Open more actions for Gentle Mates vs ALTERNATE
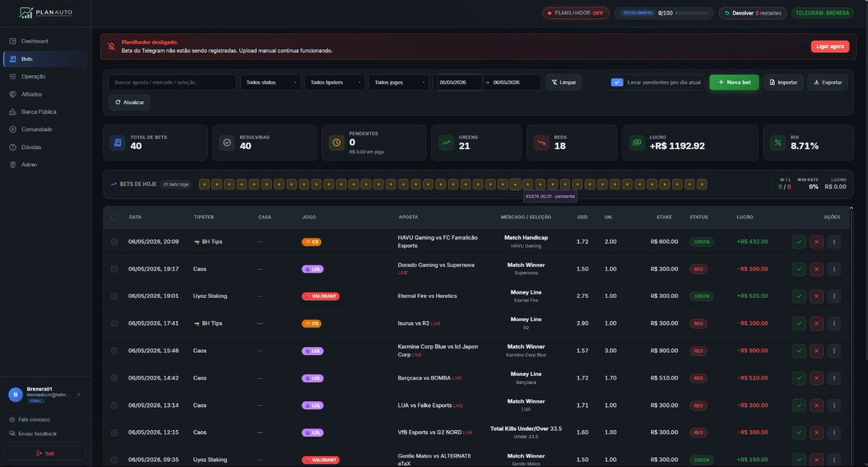 point(834,459)
